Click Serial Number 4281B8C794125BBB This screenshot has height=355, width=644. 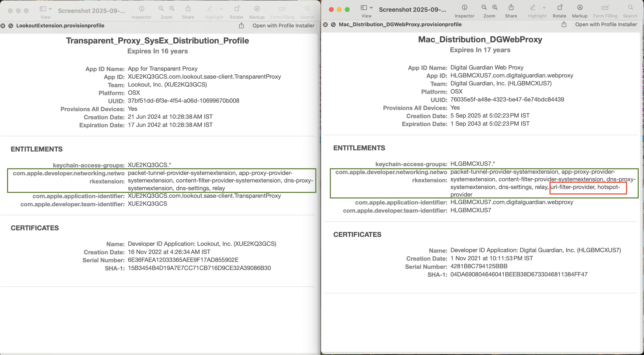pyautogui.click(x=479, y=266)
